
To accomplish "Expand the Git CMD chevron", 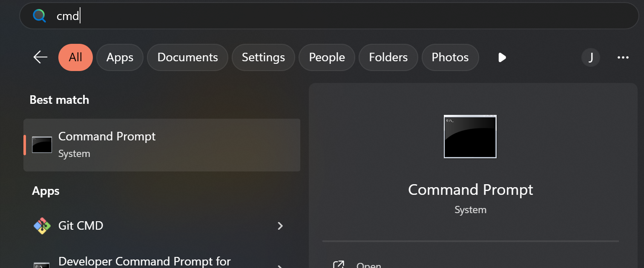I will coord(280,226).
